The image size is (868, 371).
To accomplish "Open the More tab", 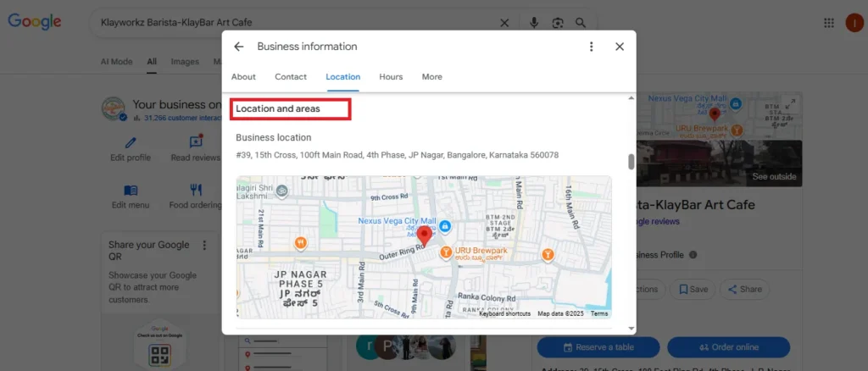I will click(431, 77).
